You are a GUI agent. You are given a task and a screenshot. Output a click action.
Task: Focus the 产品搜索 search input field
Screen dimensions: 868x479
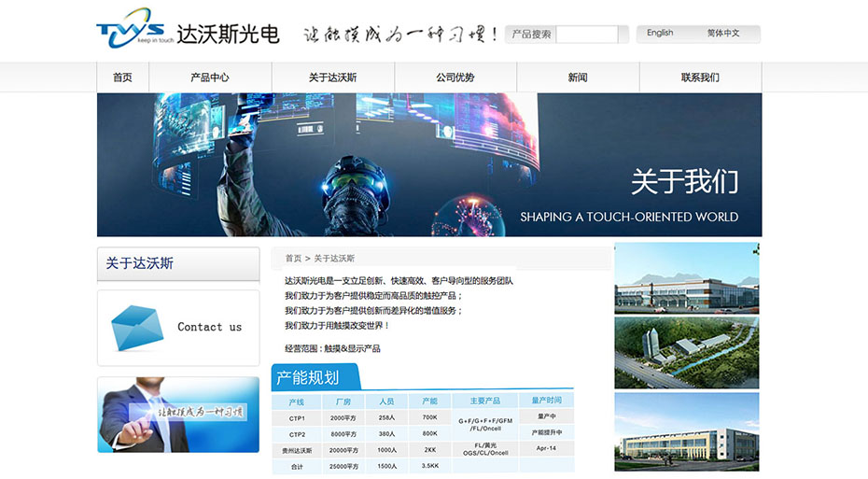coord(587,35)
